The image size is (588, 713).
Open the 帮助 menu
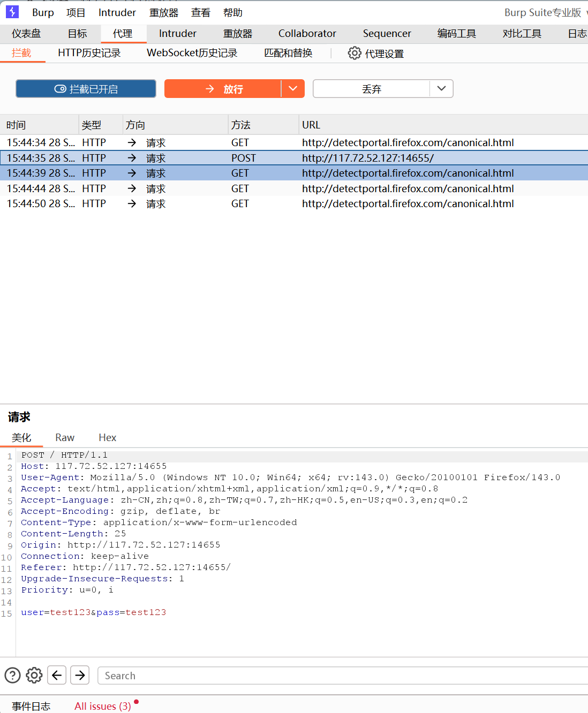[x=233, y=12]
